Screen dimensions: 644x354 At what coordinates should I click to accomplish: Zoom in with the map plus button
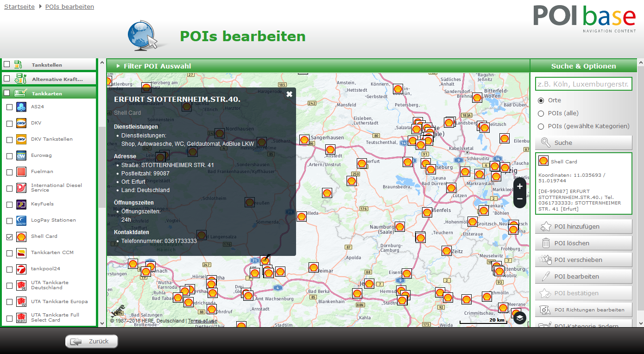coord(520,186)
